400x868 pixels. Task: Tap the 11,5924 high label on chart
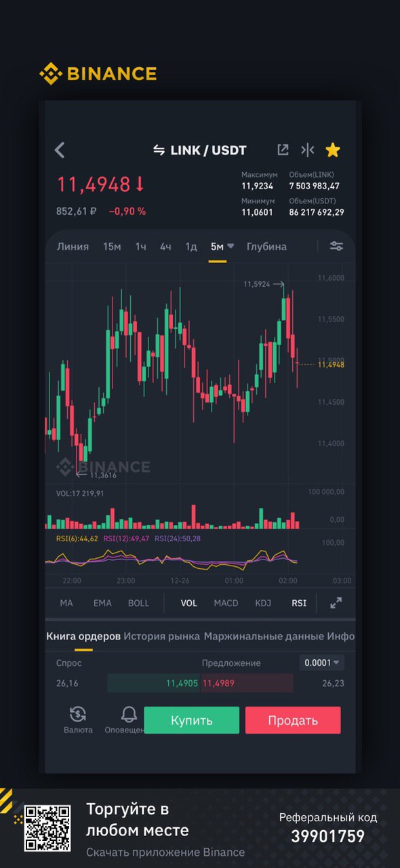click(256, 284)
